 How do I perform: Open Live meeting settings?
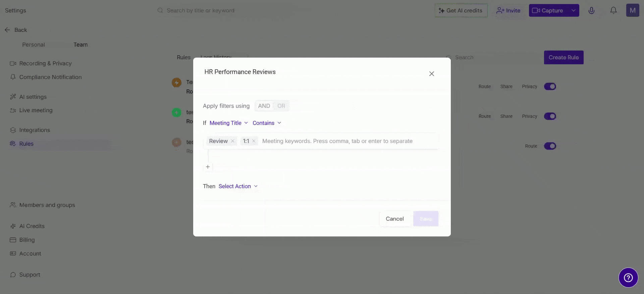click(31, 110)
